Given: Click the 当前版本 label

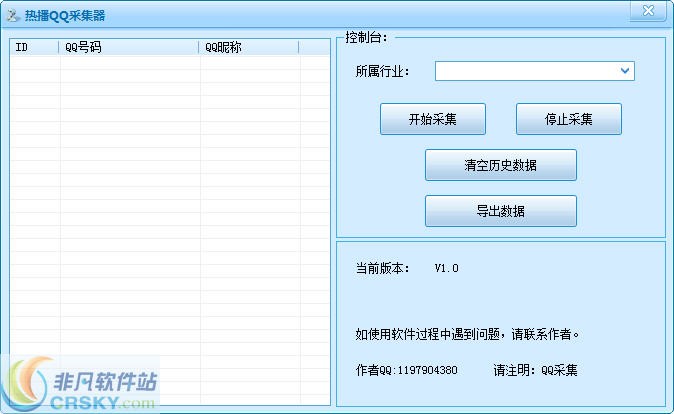Looking at the screenshot, I should pos(383,268).
